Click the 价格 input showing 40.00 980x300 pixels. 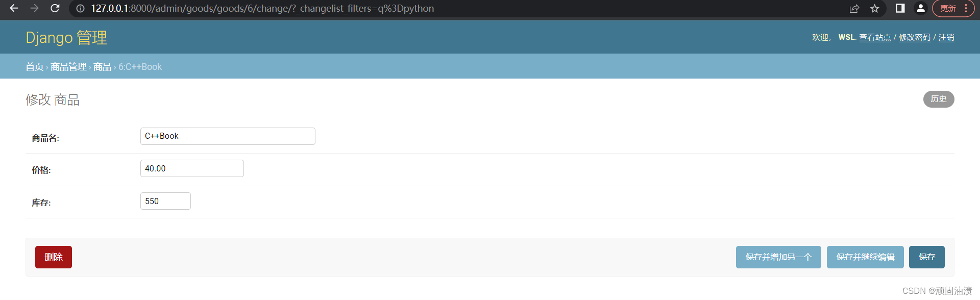tap(192, 168)
